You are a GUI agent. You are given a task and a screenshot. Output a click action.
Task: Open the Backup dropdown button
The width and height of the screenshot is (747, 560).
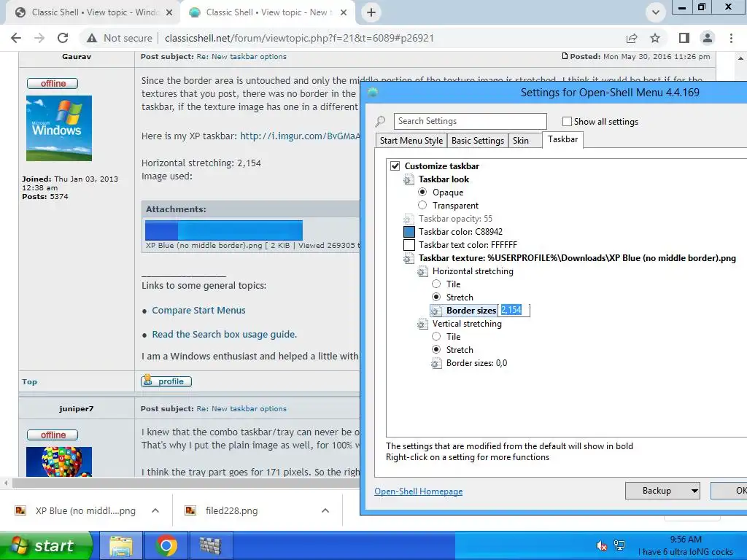662,491
